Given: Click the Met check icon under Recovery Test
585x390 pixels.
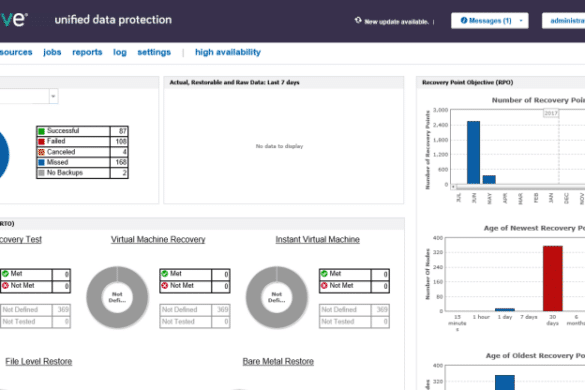Looking at the screenshot, I should coord(5,274).
